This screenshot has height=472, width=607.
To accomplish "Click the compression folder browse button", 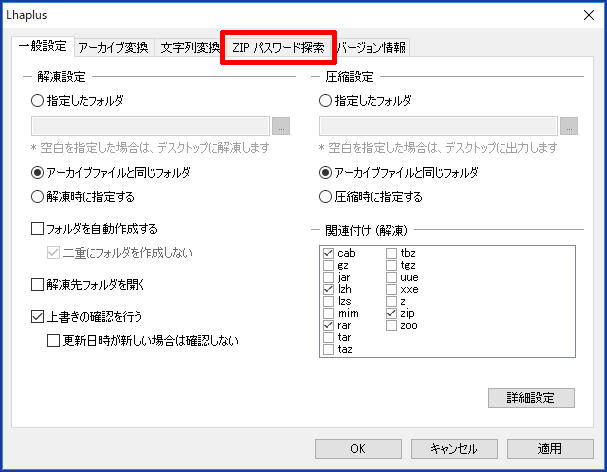I will (x=569, y=126).
